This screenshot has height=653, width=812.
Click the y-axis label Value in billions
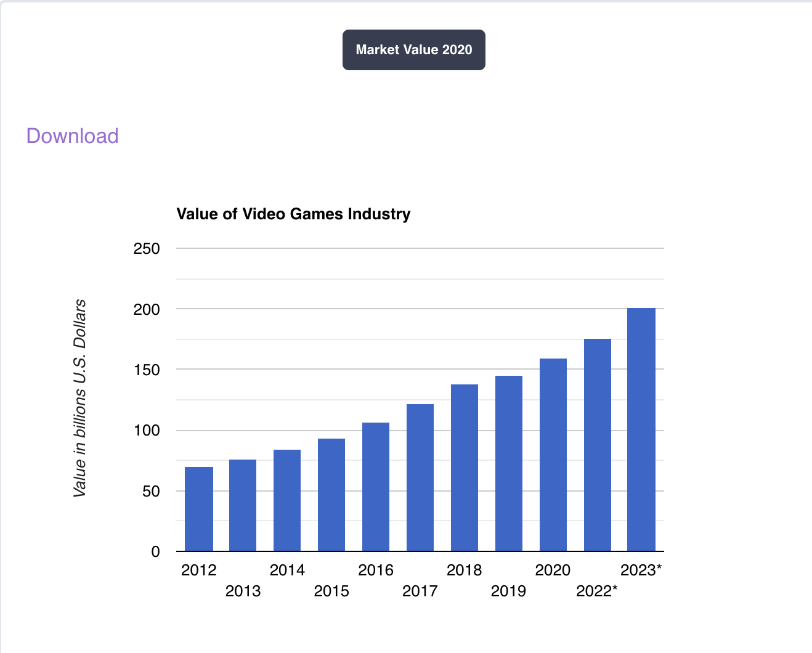[x=79, y=398]
